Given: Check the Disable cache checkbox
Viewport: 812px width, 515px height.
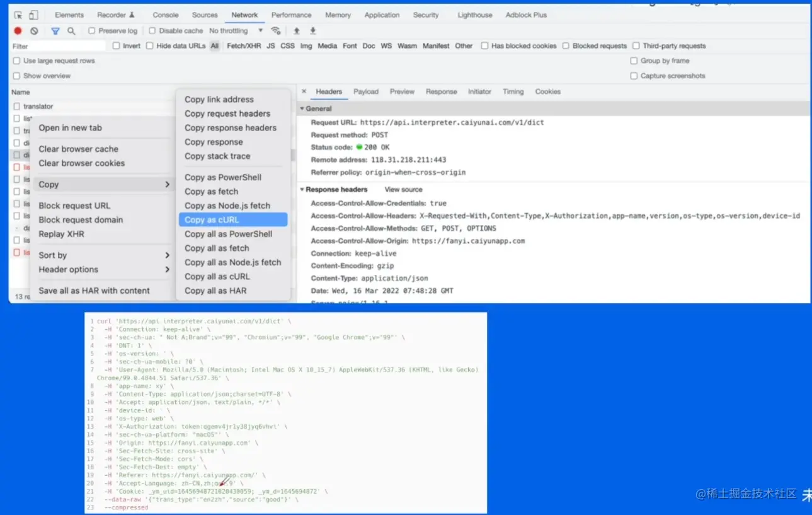Looking at the screenshot, I should pos(152,31).
